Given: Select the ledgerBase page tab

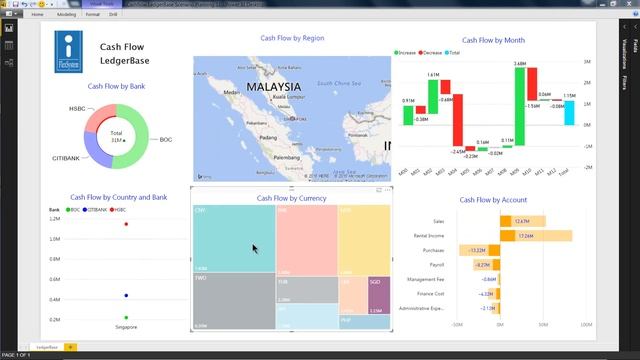Looking at the screenshot, I should click(47, 347).
